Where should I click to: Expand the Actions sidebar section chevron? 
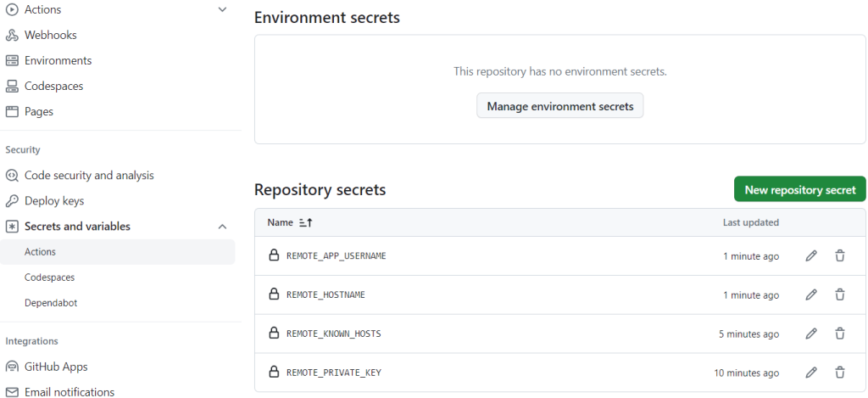point(223,9)
